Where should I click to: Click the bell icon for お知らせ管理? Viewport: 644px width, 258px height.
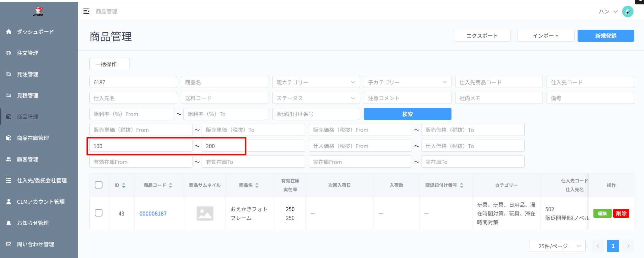click(9, 223)
